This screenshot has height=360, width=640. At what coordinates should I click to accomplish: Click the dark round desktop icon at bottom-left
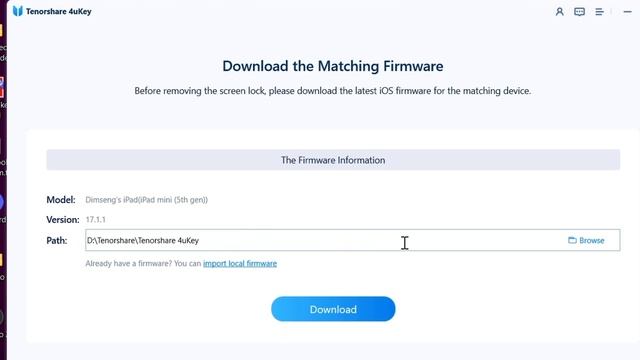[x=1, y=317]
